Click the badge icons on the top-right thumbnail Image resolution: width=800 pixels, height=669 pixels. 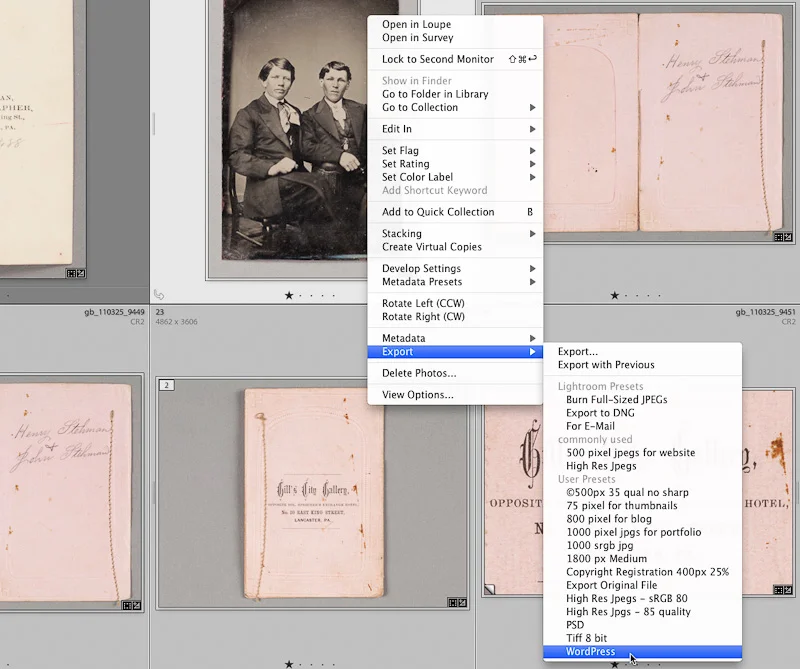coord(783,237)
